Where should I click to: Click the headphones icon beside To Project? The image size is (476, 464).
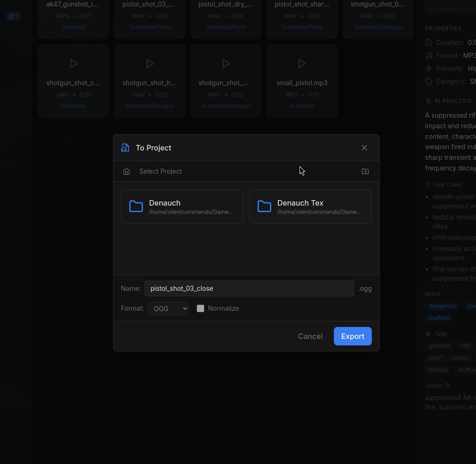(x=125, y=148)
